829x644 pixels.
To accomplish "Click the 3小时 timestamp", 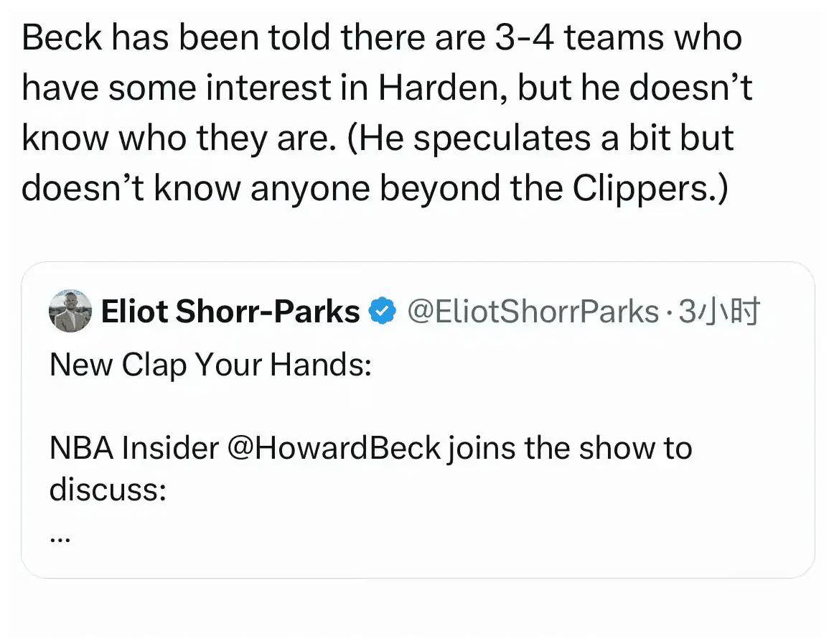I will [719, 312].
